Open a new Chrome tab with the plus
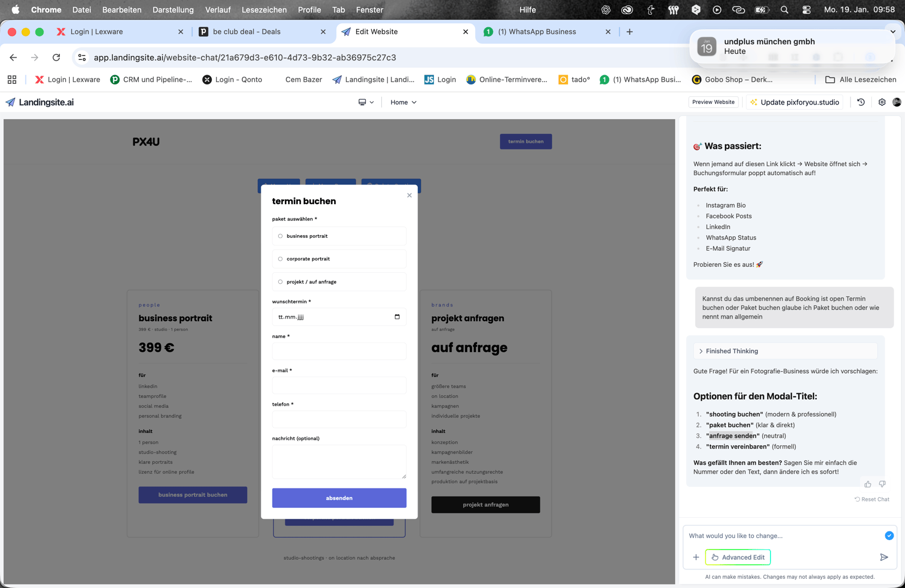 (x=629, y=32)
